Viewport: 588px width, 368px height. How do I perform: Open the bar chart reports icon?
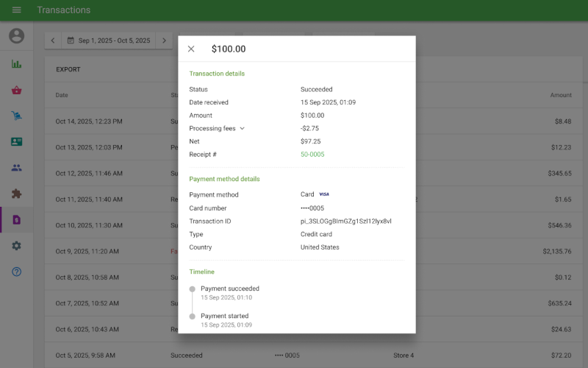[16, 64]
